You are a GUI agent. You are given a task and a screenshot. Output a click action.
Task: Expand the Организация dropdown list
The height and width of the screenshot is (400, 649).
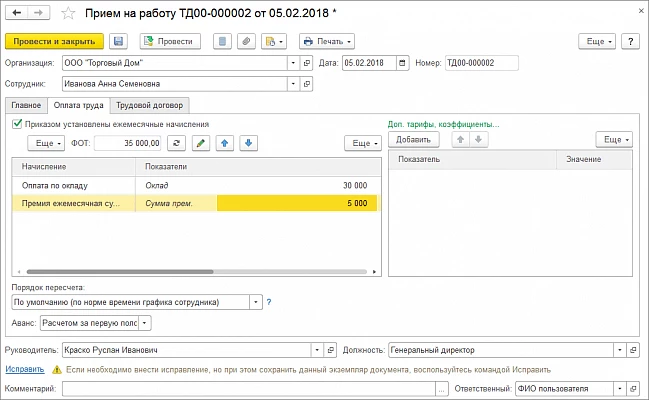click(x=293, y=63)
